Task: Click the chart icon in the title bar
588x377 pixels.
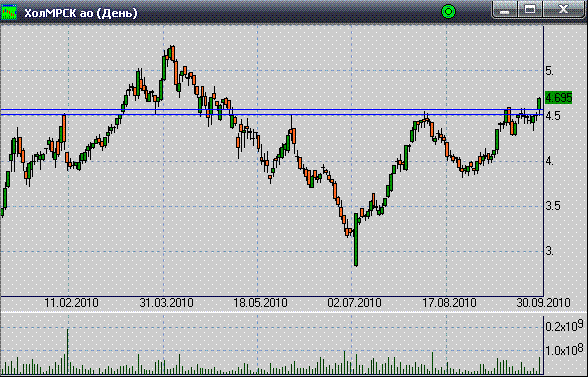Action: pyautogui.click(x=9, y=12)
